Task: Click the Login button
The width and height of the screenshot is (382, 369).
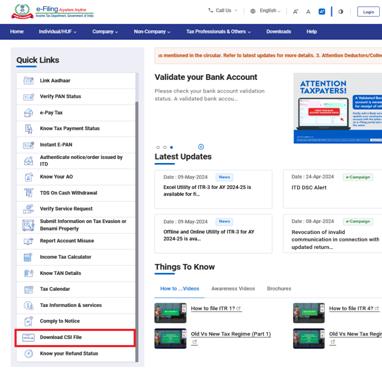Action: pos(368,12)
